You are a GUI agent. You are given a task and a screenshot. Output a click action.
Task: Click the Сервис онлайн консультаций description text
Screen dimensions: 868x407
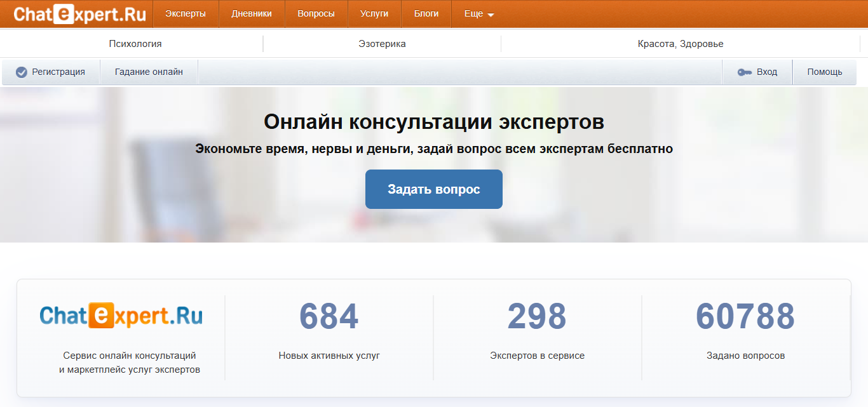pos(130,363)
